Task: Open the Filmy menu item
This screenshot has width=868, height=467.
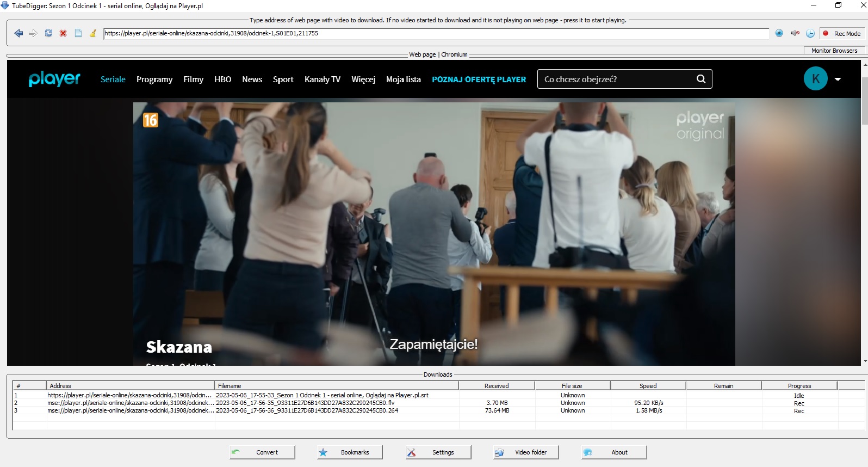Action: pyautogui.click(x=193, y=79)
